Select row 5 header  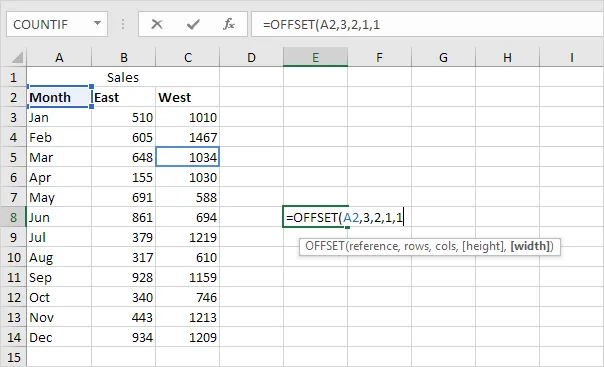tap(13, 157)
